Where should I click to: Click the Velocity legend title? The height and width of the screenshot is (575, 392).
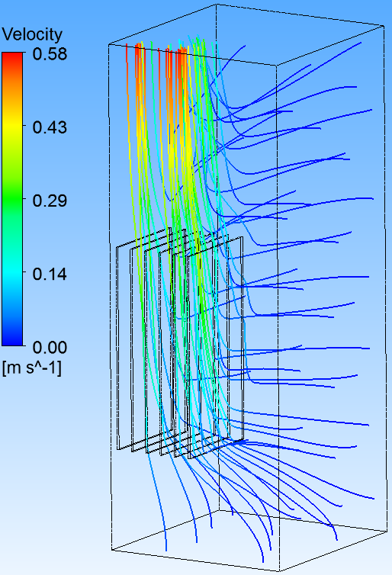click(x=32, y=36)
